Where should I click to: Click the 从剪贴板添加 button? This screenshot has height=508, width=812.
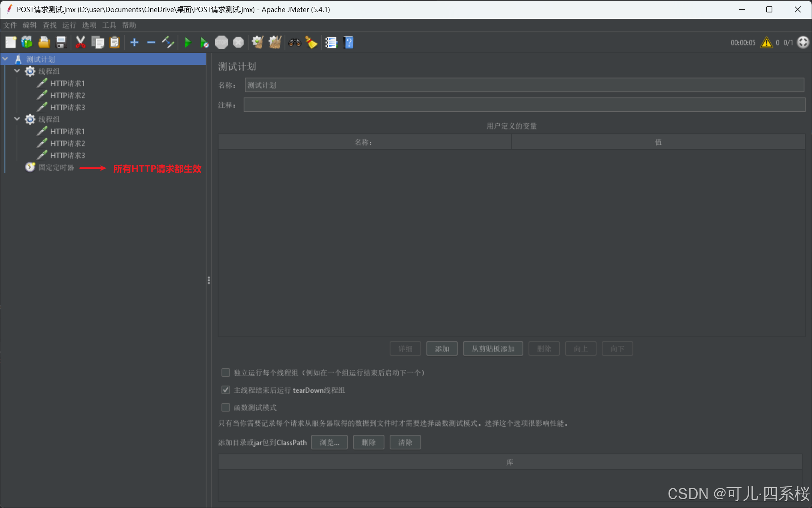pyautogui.click(x=493, y=349)
